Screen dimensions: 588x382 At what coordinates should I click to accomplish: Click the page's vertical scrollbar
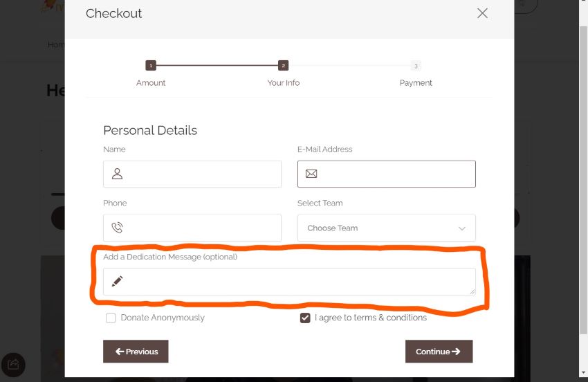[x=583, y=173]
